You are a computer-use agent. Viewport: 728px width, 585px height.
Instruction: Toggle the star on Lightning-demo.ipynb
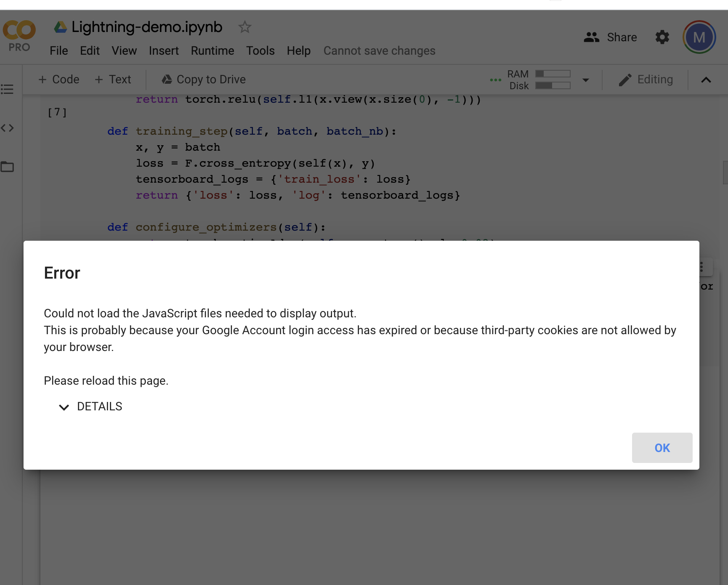tap(244, 27)
